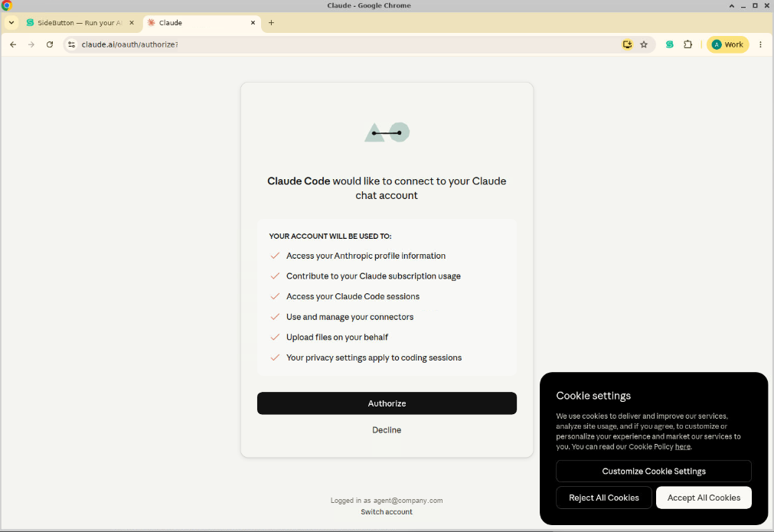Click Accept All Cookies
The width and height of the screenshot is (774, 532).
[704, 498]
